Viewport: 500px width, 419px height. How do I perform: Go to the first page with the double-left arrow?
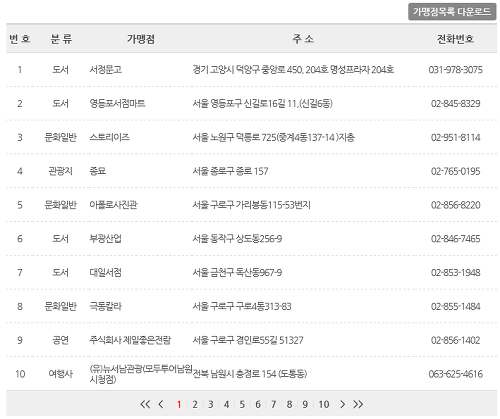[145, 404]
